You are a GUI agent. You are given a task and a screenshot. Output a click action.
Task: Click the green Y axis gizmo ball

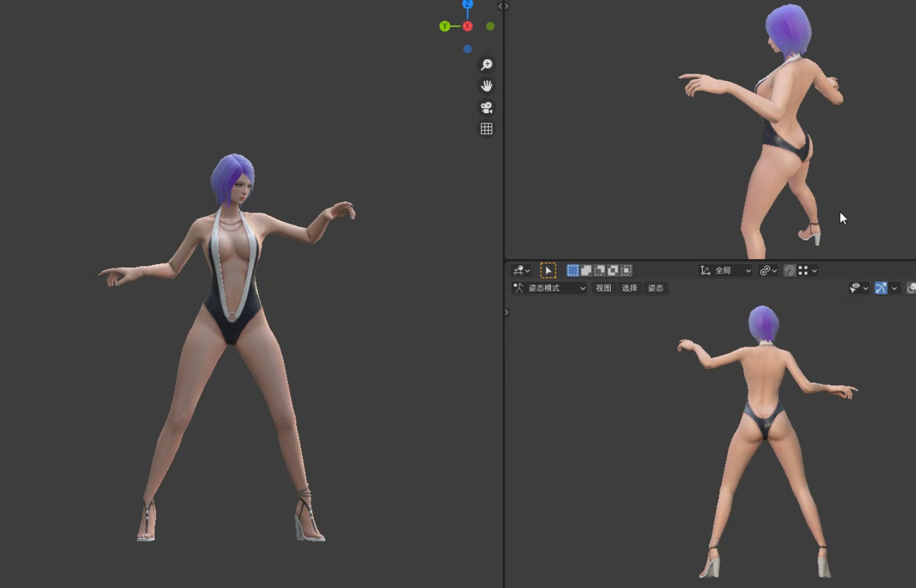pyautogui.click(x=445, y=26)
